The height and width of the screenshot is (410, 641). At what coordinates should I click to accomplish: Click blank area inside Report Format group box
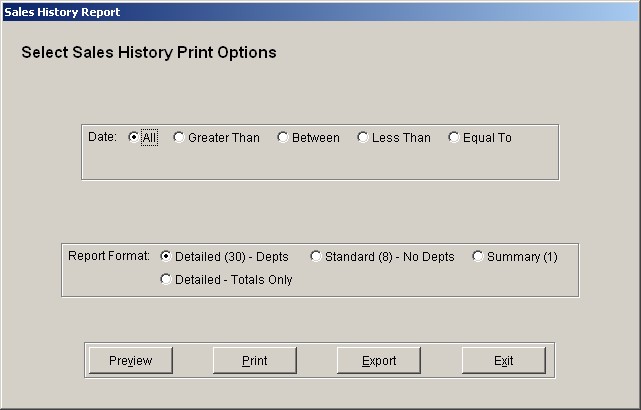click(x=433, y=281)
